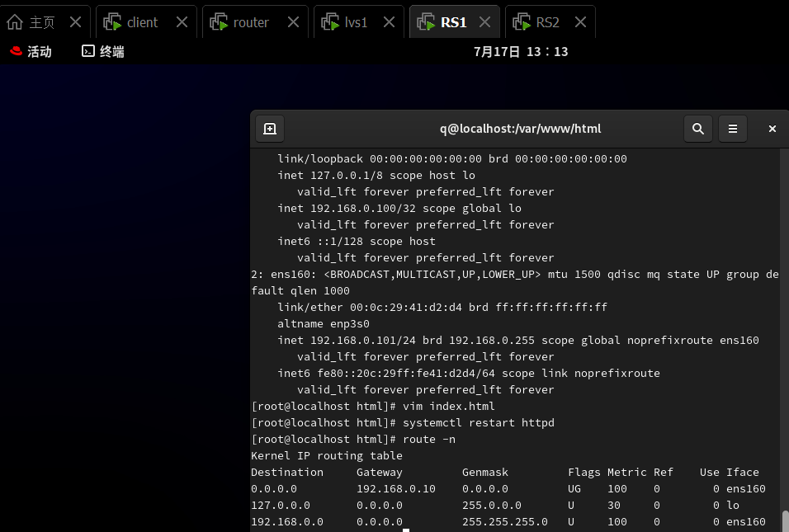789x532 pixels.
Task: Open the 活动 Activities overview
Action: (x=31, y=51)
